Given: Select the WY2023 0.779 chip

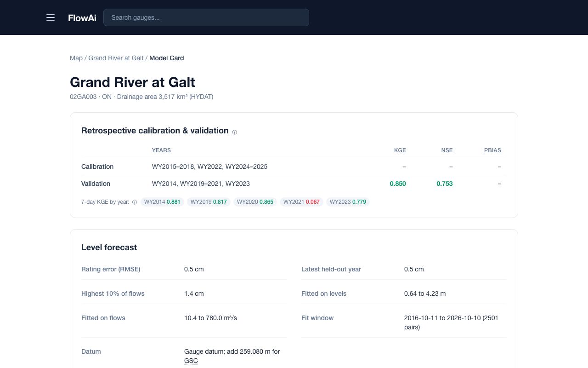Looking at the screenshot, I should (348, 202).
